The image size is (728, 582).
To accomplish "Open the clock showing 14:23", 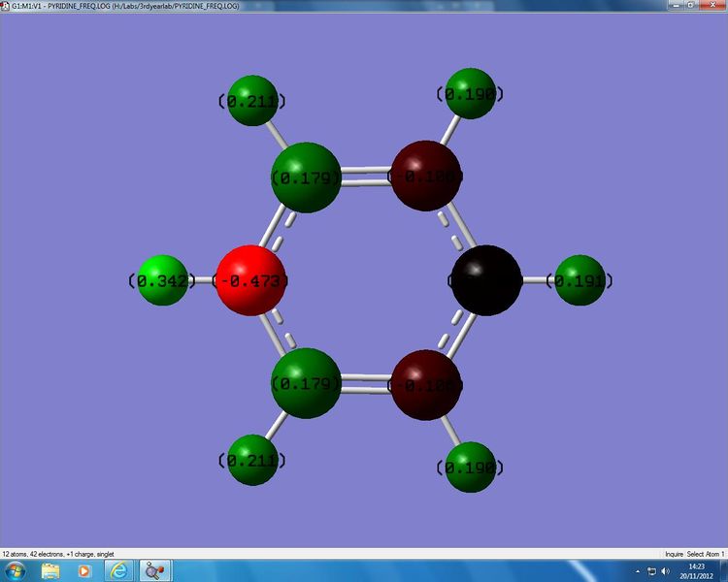I will (x=696, y=571).
